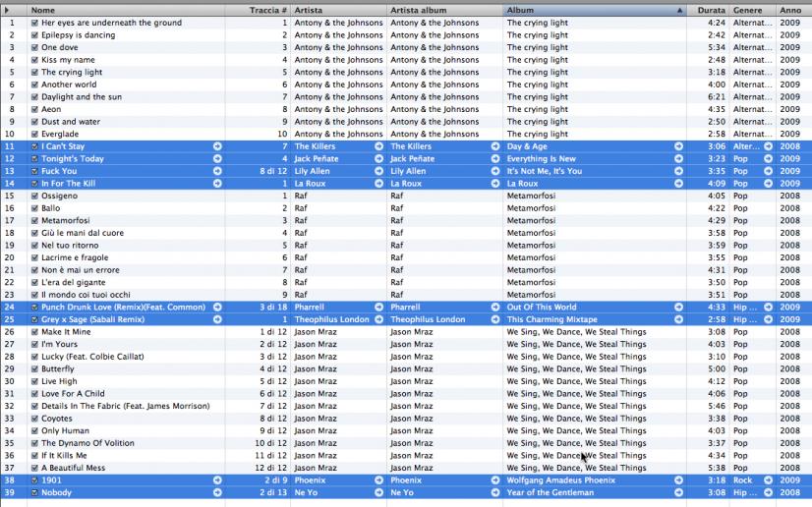Click arrow icon beside Pharrell in Artista column
The width and height of the screenshot is (812, 507).
(379, 308)
